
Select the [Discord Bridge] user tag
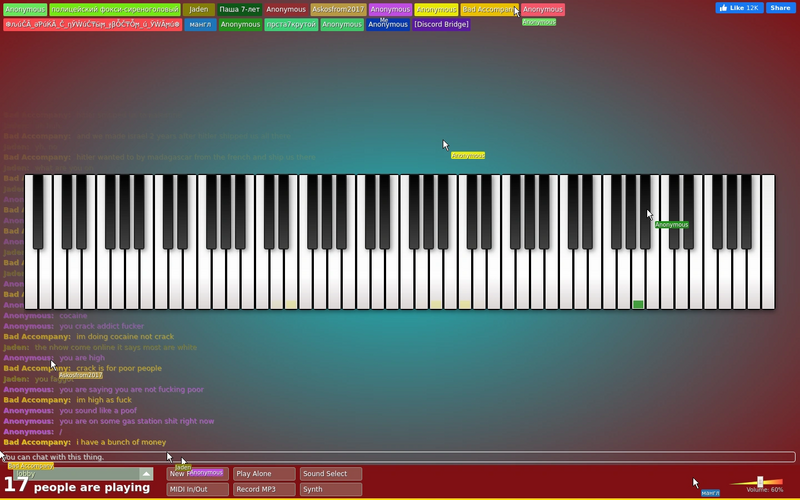click(441, 24)
